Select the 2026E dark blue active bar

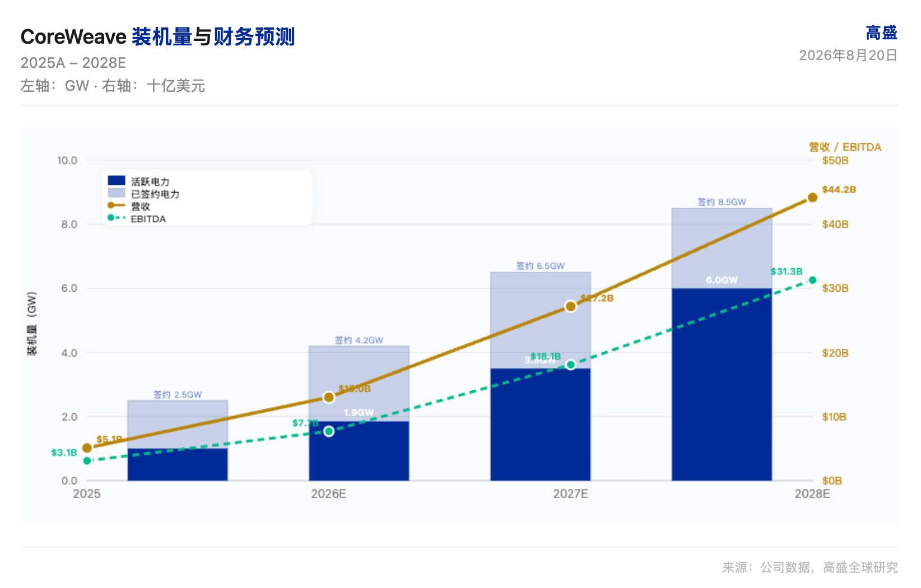click(359, 451)
